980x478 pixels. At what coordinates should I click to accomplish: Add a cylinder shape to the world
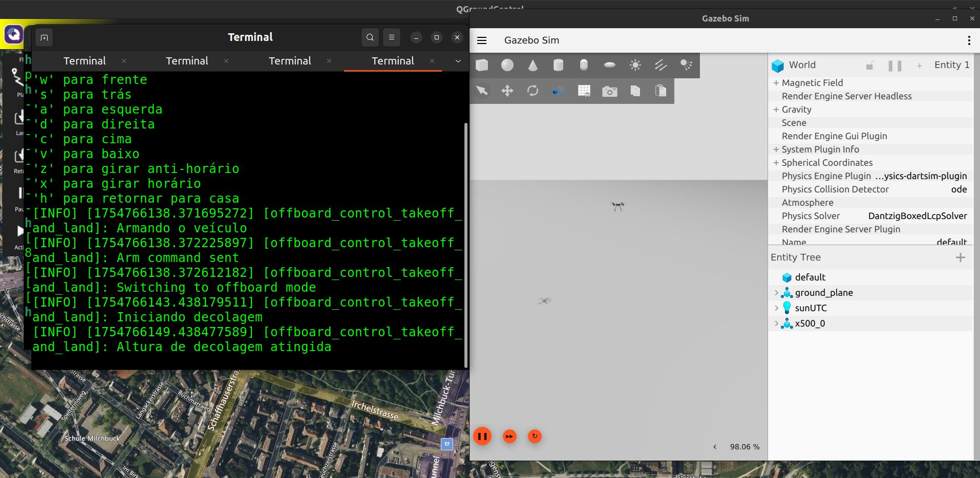click(x=558, y=65)
